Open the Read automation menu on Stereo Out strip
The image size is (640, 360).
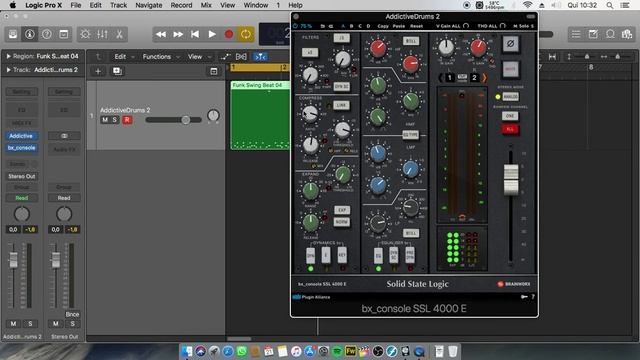coord(64,198)
